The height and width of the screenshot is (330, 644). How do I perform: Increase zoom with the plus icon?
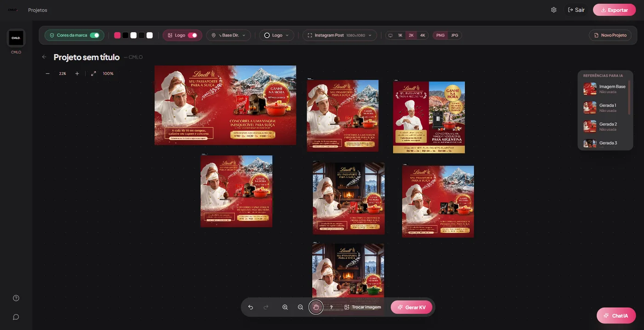tap(77, 74)
